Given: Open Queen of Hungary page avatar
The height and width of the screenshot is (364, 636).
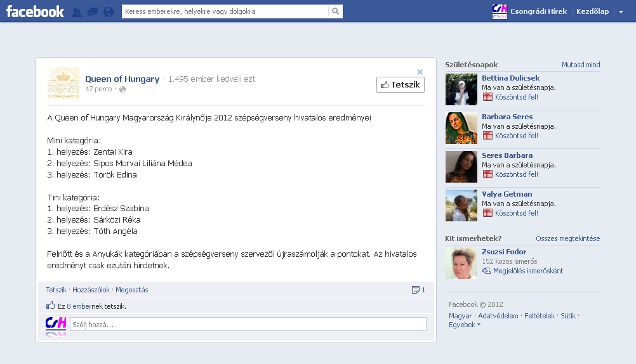Looking at the screenshot, I should 63,83.
